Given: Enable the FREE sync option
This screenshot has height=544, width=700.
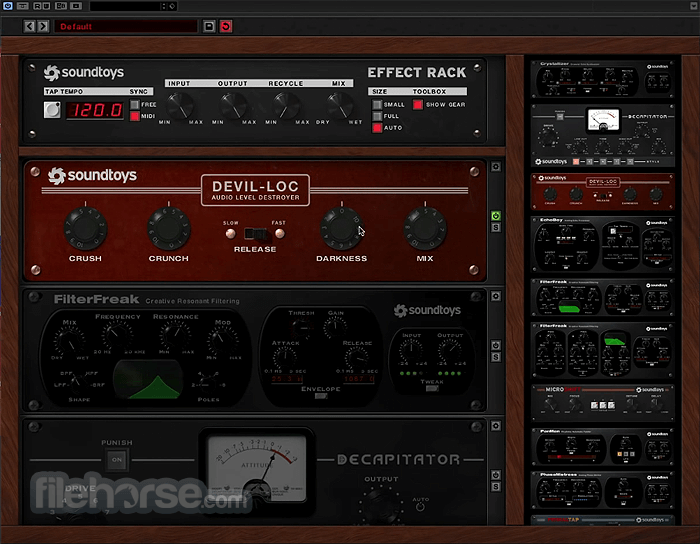Looking at the screenshot, I should tap(134, 104).
